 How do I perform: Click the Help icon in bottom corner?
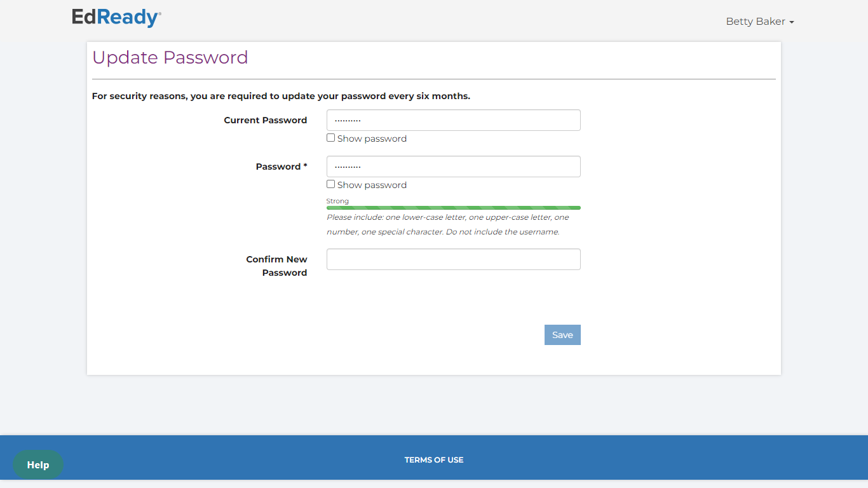[37, 464]
